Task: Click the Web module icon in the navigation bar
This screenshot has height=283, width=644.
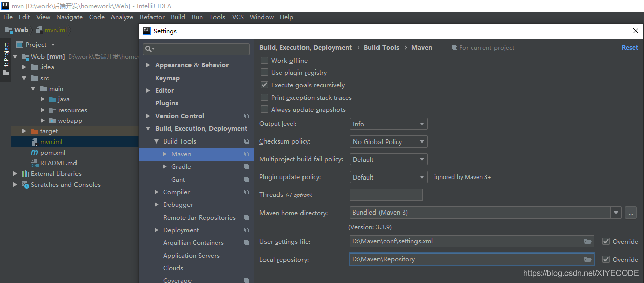Action: tap(9, 30)
